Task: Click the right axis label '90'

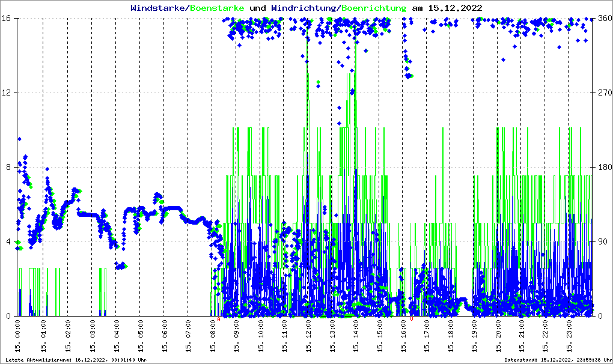Action: tap(603, 241)
